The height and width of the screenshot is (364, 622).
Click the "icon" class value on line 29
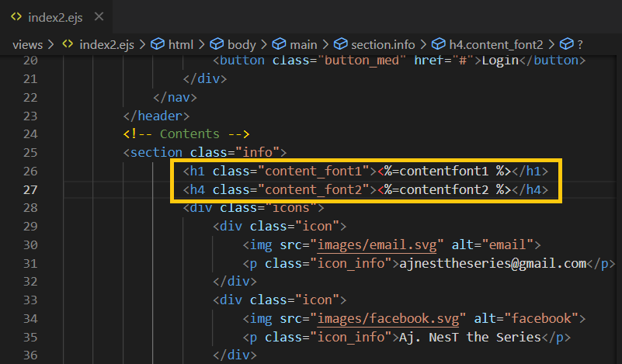(x=318, y=227)
